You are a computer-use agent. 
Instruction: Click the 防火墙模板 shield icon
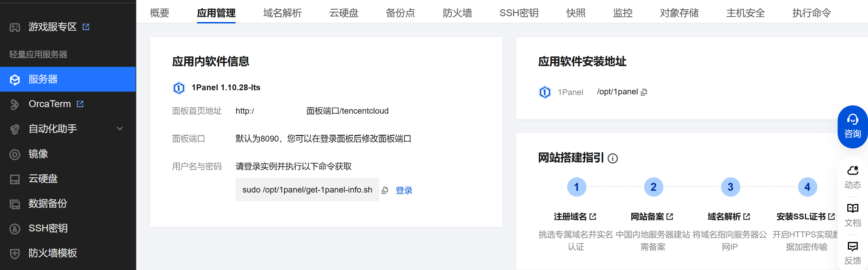coord(15,253)
